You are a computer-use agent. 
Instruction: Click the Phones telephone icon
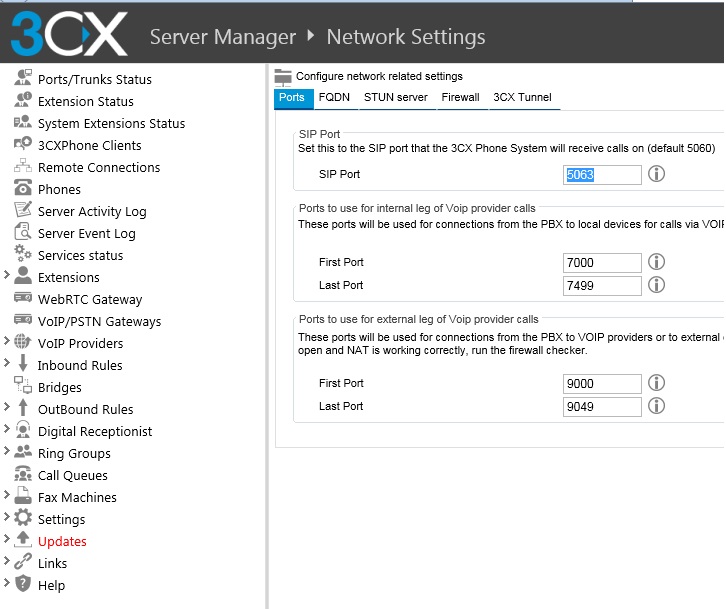click(x=23, y=188)
